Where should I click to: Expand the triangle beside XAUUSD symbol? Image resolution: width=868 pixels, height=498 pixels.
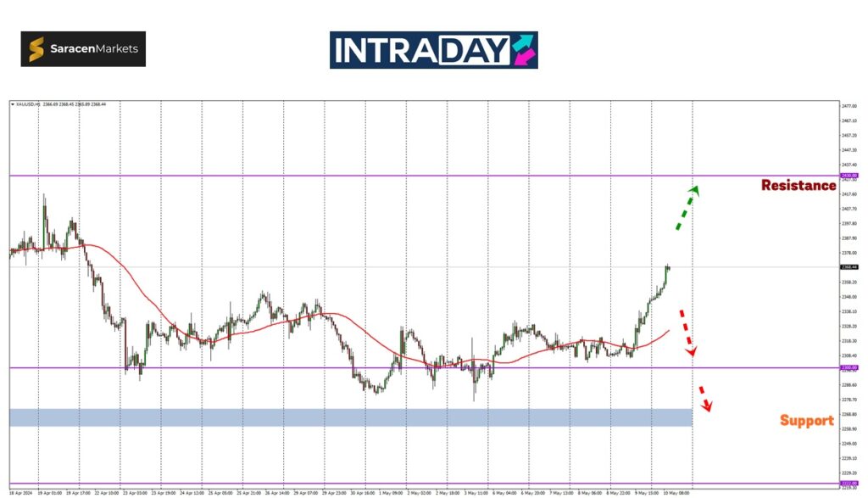[x=12, y=104]
